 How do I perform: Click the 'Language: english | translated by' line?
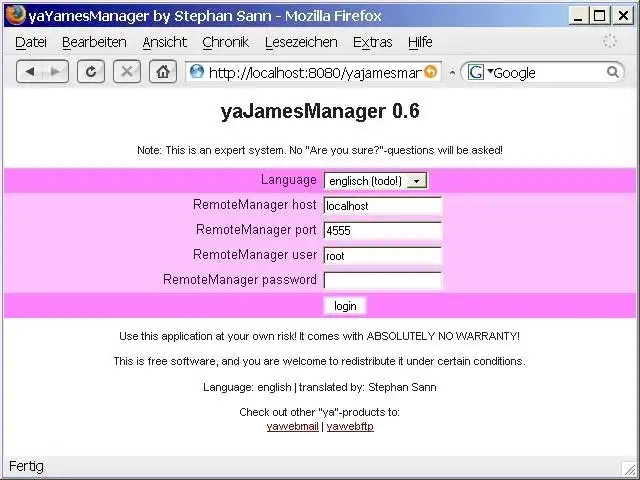[x=320, y=387]
